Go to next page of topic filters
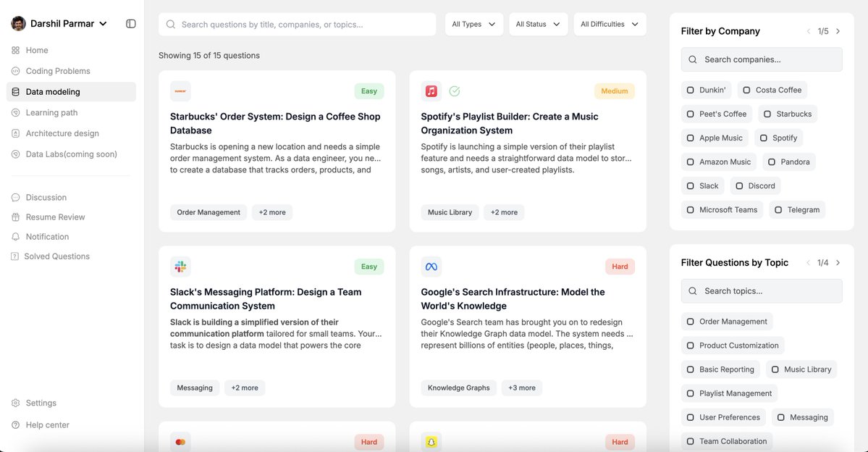Viewport: 868px width, 452px height. [x=838, y=263]
